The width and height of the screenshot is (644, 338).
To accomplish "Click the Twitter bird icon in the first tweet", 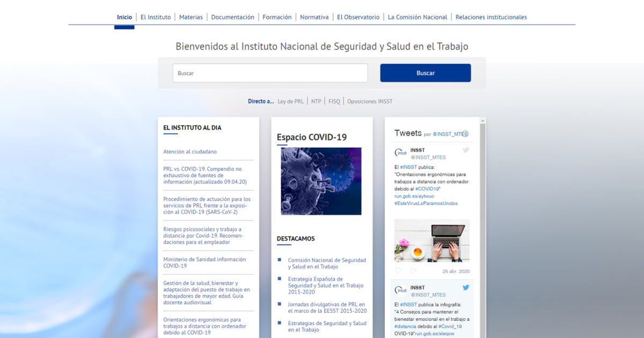I will coord(466,150).
